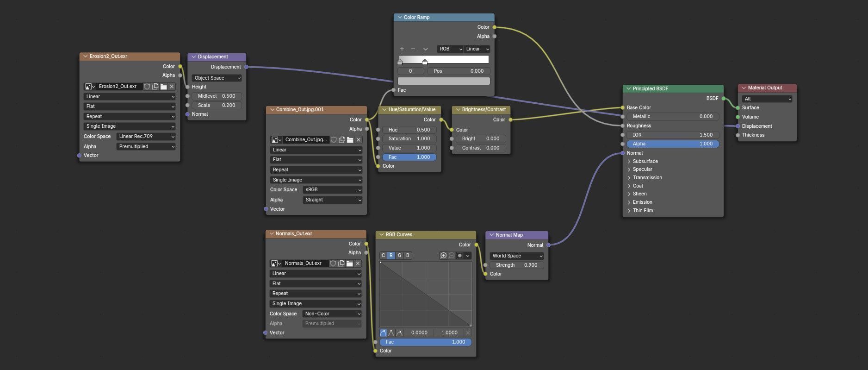The width and height of the screenshot is (868, 370).
Task: Open Straight alpha mode dropdown
Action: pos(333,200)
